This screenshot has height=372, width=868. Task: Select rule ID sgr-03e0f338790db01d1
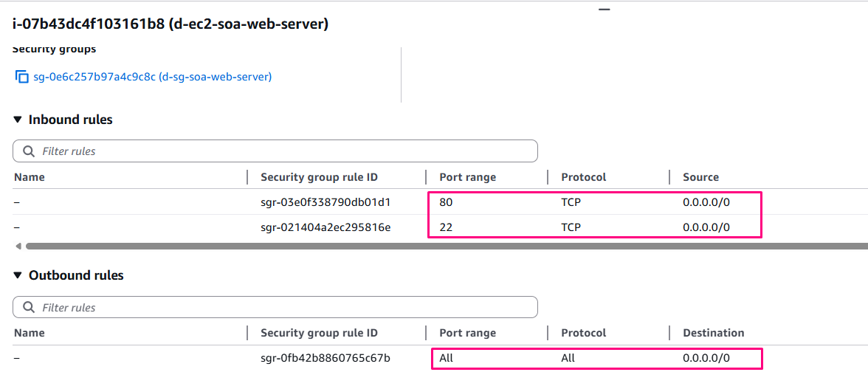tap(325, 201)
